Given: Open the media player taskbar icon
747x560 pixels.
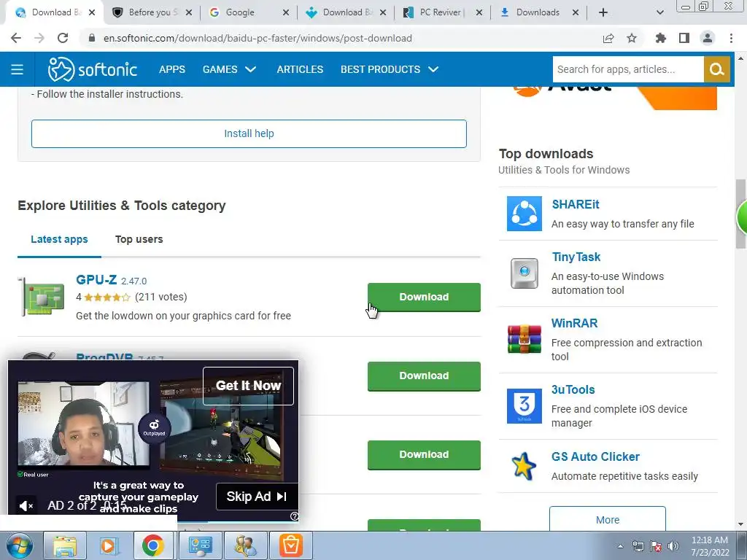Looking at the screenshot, I should (108, 545).
